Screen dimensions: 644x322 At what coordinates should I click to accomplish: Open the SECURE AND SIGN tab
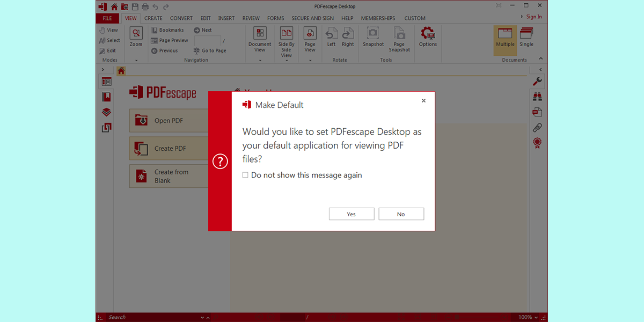(313, 18)
